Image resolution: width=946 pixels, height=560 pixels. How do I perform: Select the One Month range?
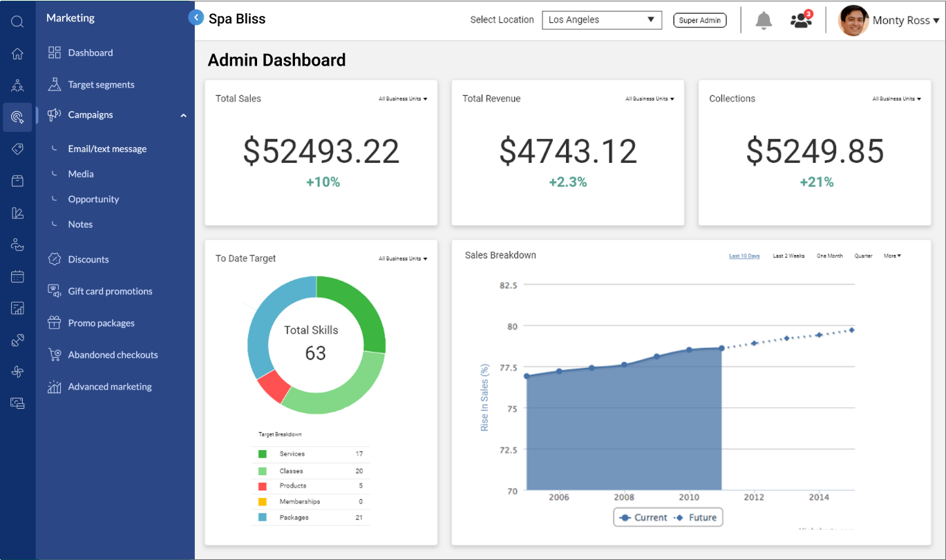(x=829, y=255)
